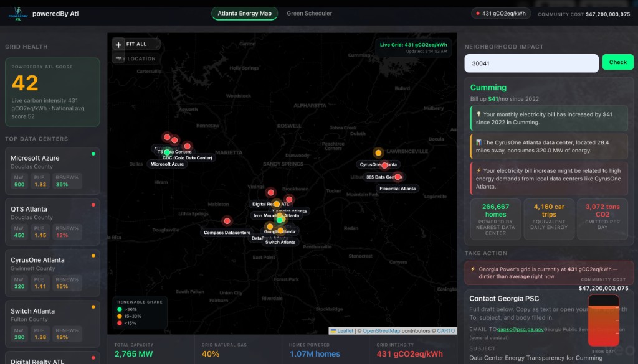Open the Microsoft Azure data center card

[52, 171]
